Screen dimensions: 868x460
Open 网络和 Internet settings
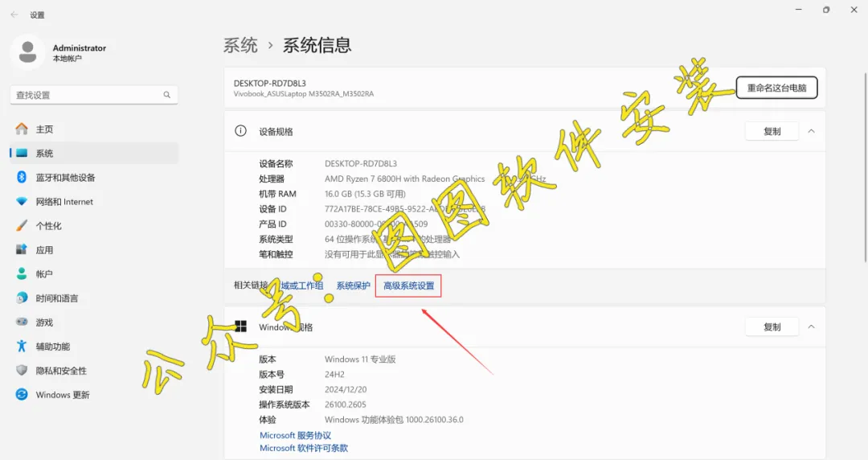click(x=94, y=202)
